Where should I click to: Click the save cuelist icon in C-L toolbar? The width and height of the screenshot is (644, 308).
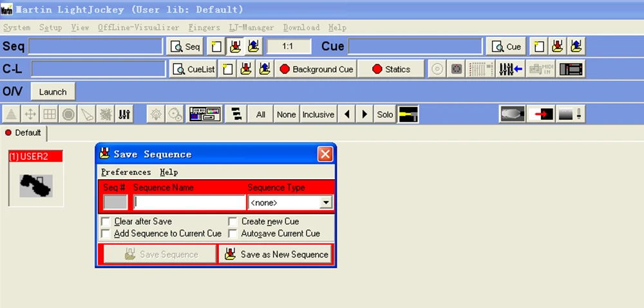coord(245,69)
